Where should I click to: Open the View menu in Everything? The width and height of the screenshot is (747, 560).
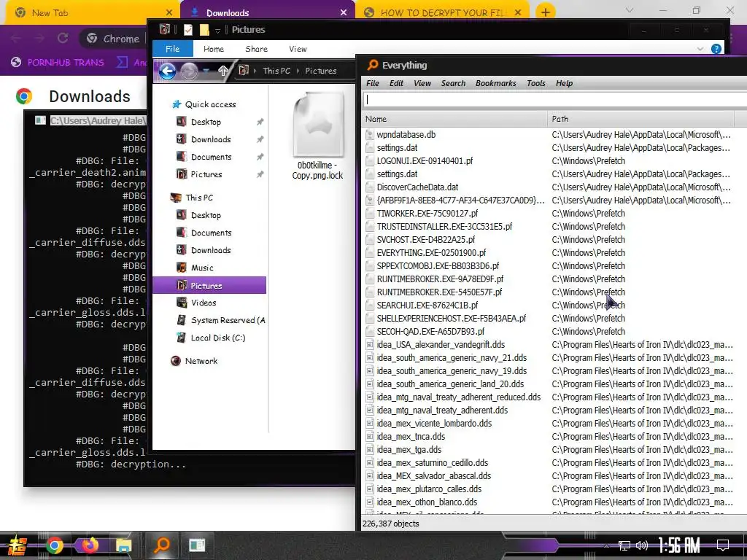pos(422,83)
